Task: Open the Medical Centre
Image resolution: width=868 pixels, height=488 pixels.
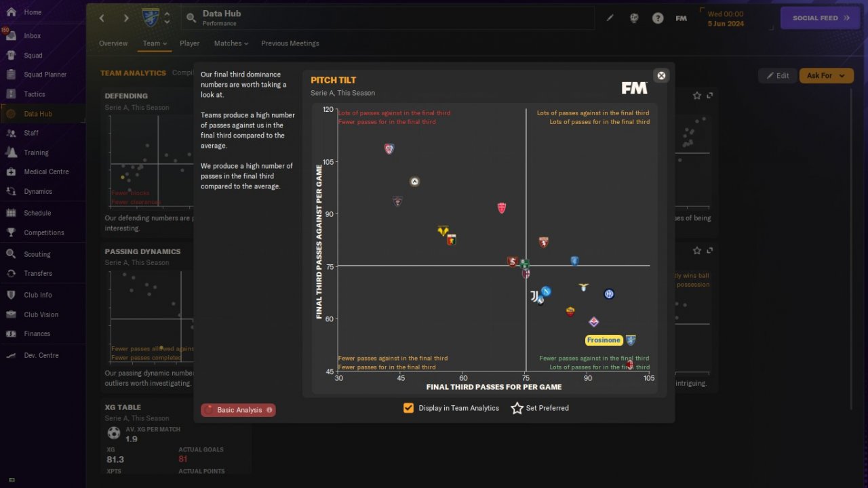Action: (x=46, y=172)
